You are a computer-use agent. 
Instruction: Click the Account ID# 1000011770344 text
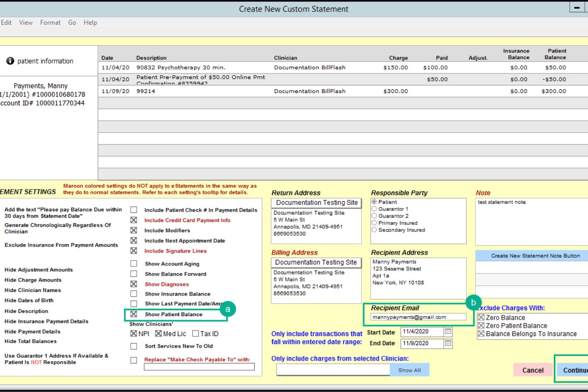point(42,103)
